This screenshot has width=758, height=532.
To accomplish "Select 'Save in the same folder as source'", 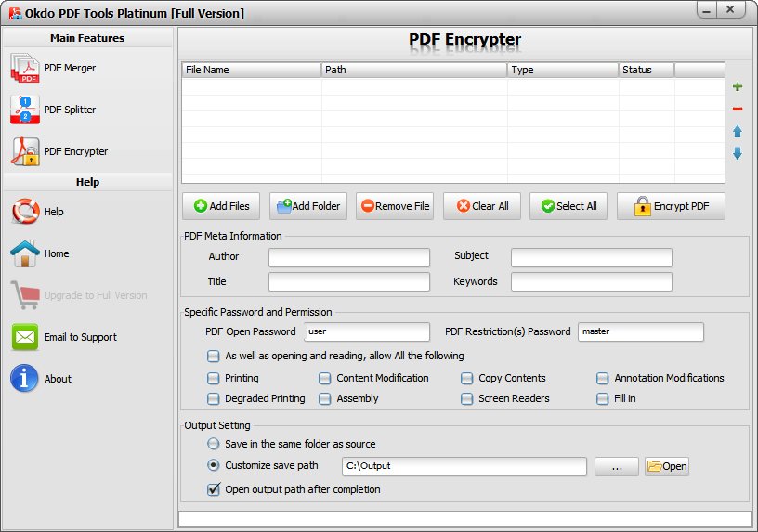I will [214, 444].
